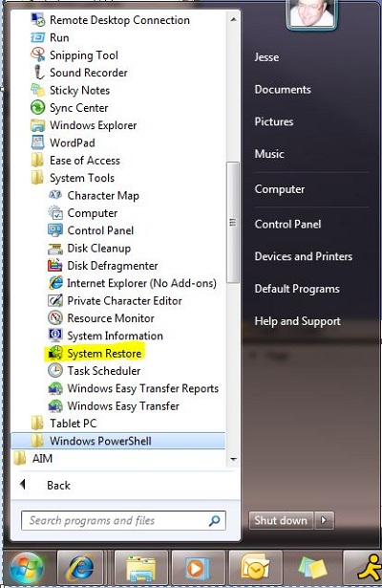Open the Snipping Tool icon
The image size is (382, 588).
(x=37, y=55)
